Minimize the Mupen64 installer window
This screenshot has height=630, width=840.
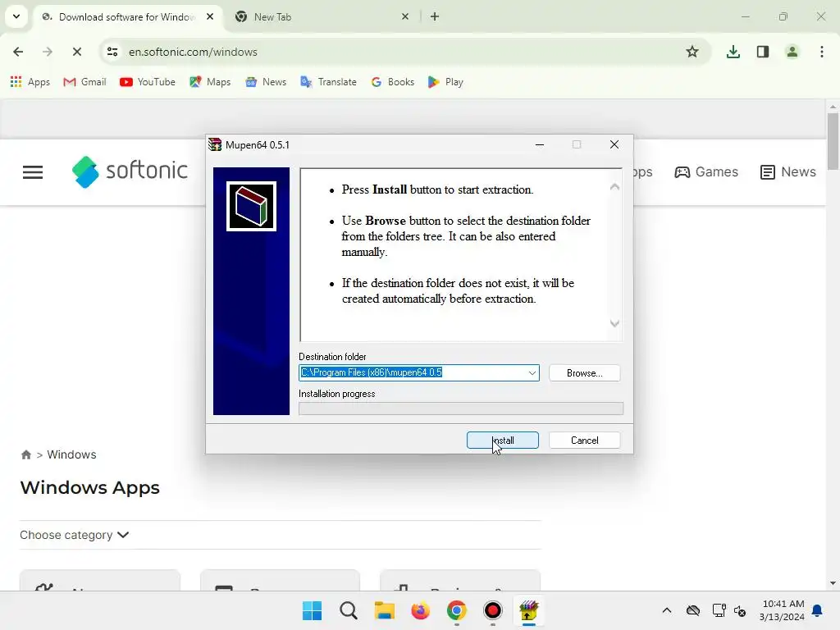(x=540, y=144)
